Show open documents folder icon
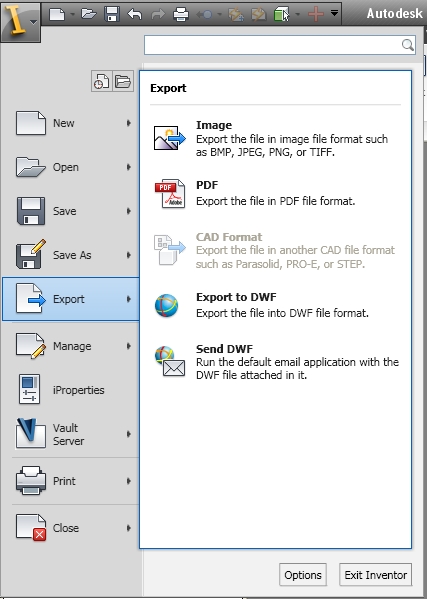This screenshot has height=599, width=427. tap(123, 81)
